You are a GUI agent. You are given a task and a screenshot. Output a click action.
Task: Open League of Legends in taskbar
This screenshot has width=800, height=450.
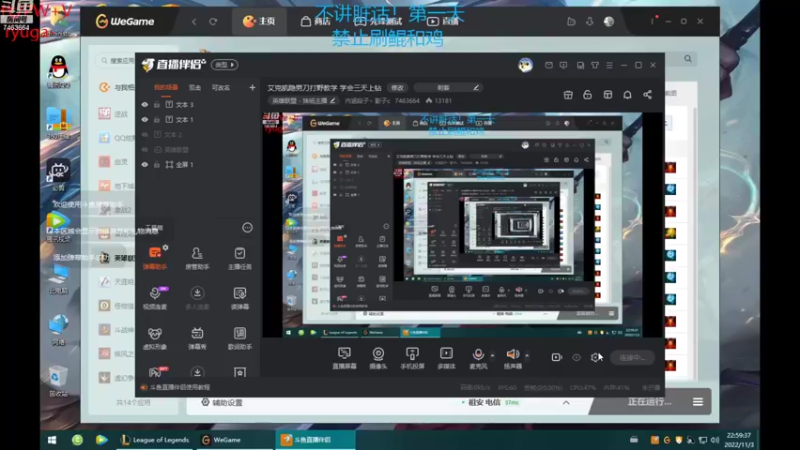(155, 440)
